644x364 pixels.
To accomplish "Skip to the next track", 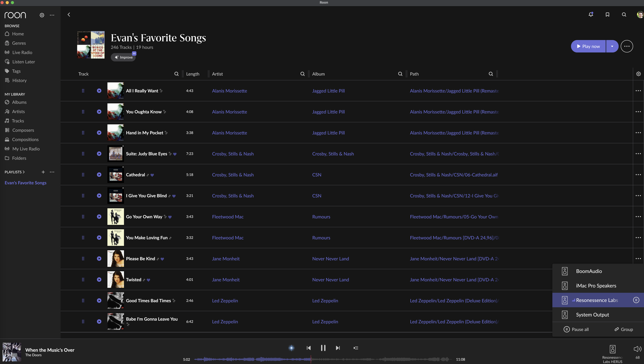I will (x=338, y=348).
